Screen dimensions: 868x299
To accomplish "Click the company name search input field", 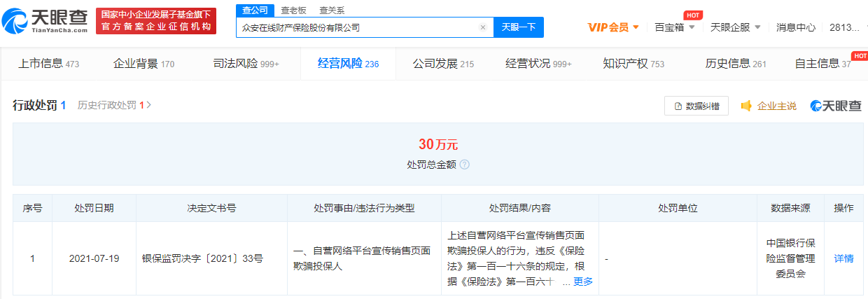I will (357, 27).
